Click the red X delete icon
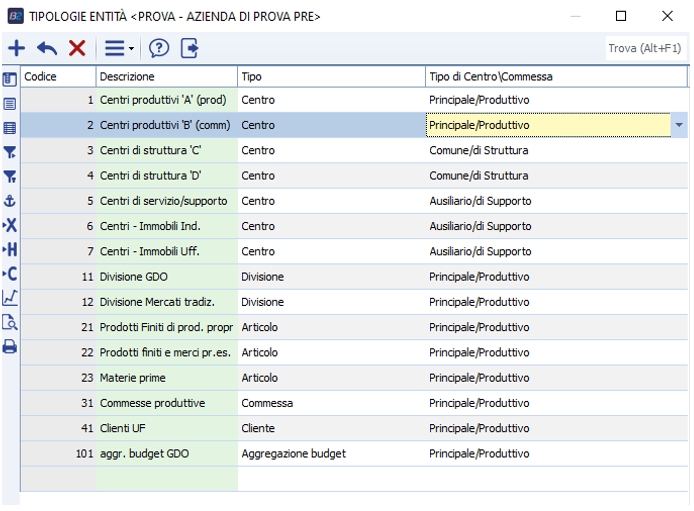694x511 pixels. click(76, 48)
